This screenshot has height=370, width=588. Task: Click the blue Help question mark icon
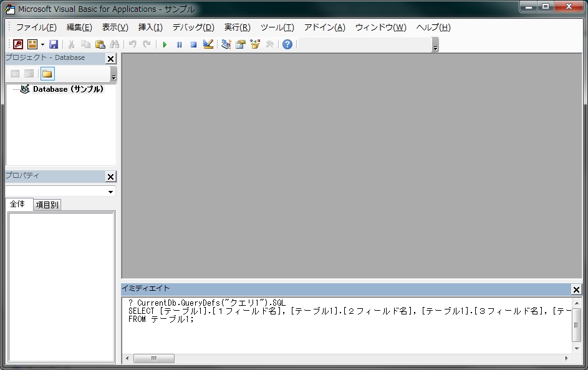287,44
